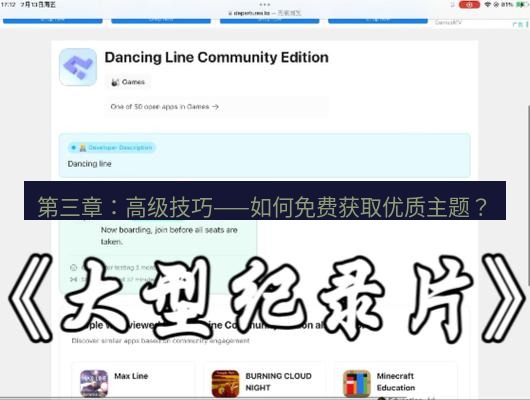Click the Developer Description badge

tap(112, 148)
